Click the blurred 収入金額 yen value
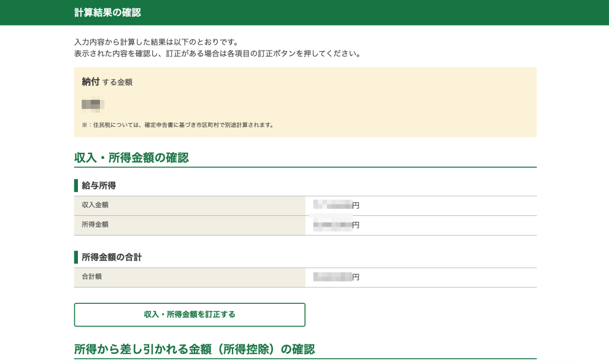Image resolution: width=609 pixels, height=364 pixels. [x=335, y=205]
